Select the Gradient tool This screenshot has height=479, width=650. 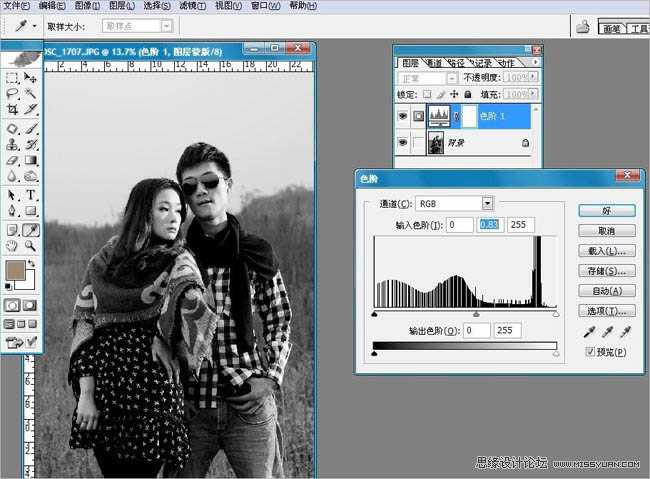point(30,160)
